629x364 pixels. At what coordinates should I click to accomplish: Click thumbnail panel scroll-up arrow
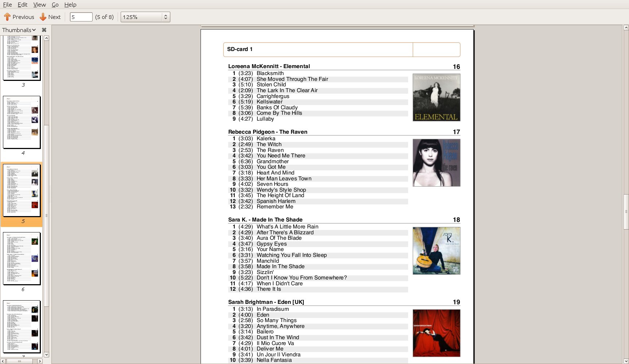point(46,38)
